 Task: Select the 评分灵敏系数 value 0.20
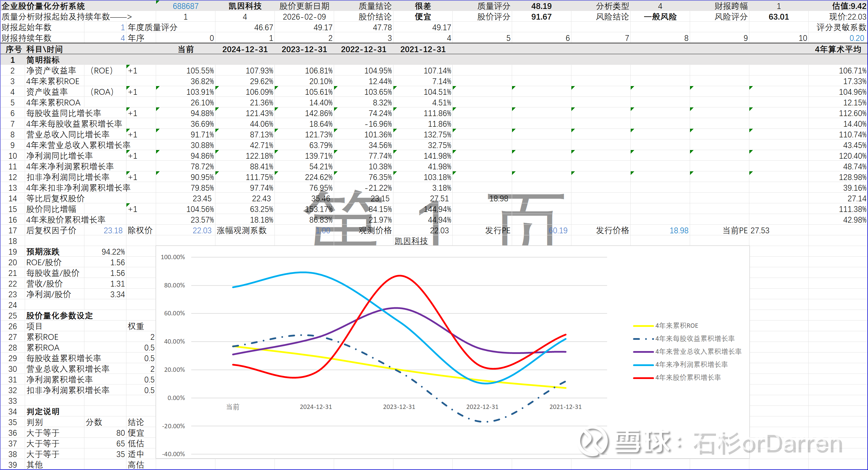click(856, 38)
